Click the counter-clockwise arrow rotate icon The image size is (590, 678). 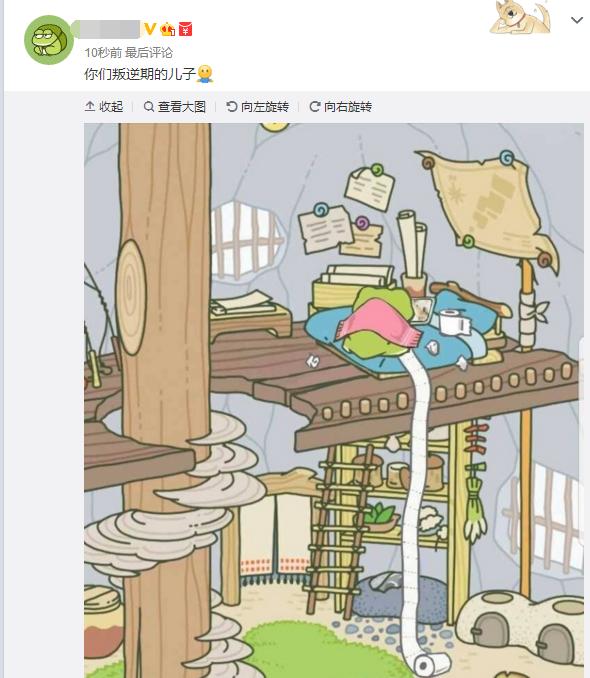click(232, 106)
